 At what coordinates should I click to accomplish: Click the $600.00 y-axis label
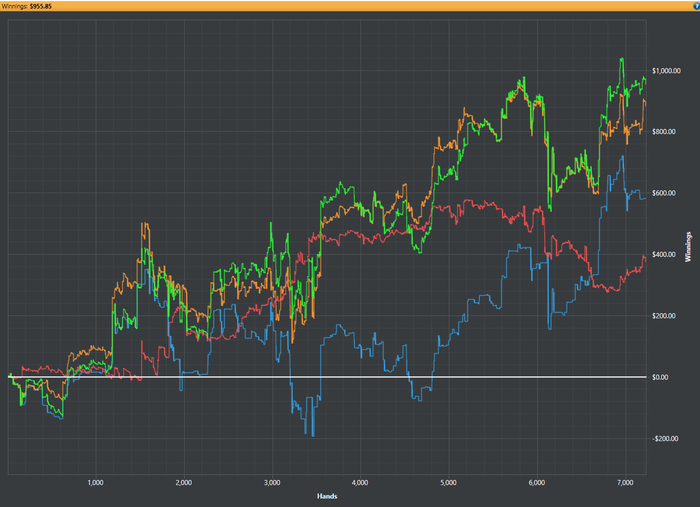pyautogui.click(x=663, y=193)
